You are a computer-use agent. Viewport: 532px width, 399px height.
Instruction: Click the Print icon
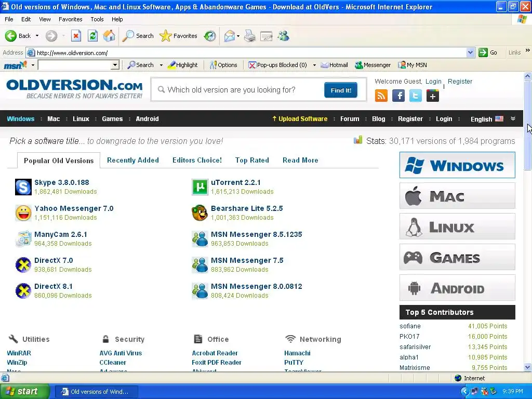pyautogui.click(x=250, y=36)
